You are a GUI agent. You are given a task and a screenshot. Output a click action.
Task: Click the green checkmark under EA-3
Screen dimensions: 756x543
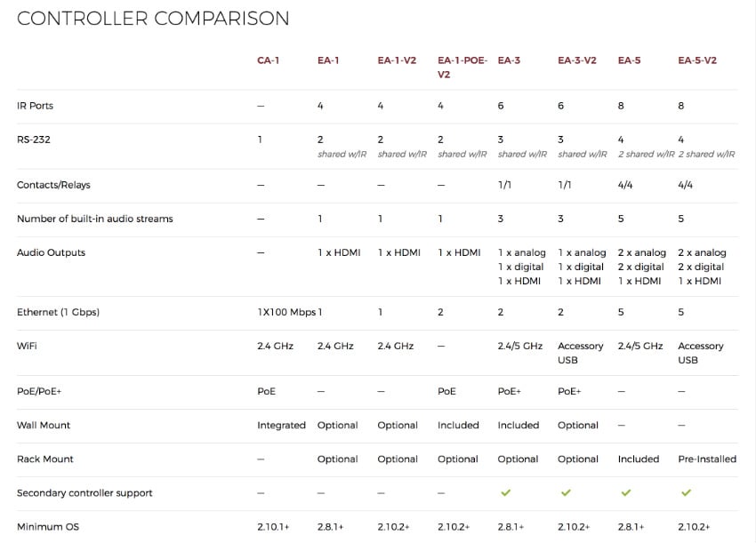pos(505,492)
